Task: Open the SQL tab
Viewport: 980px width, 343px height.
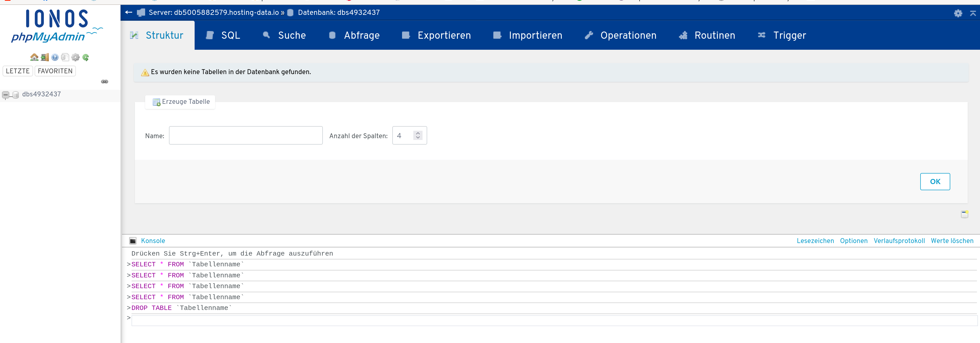Action: coord(223,35)
